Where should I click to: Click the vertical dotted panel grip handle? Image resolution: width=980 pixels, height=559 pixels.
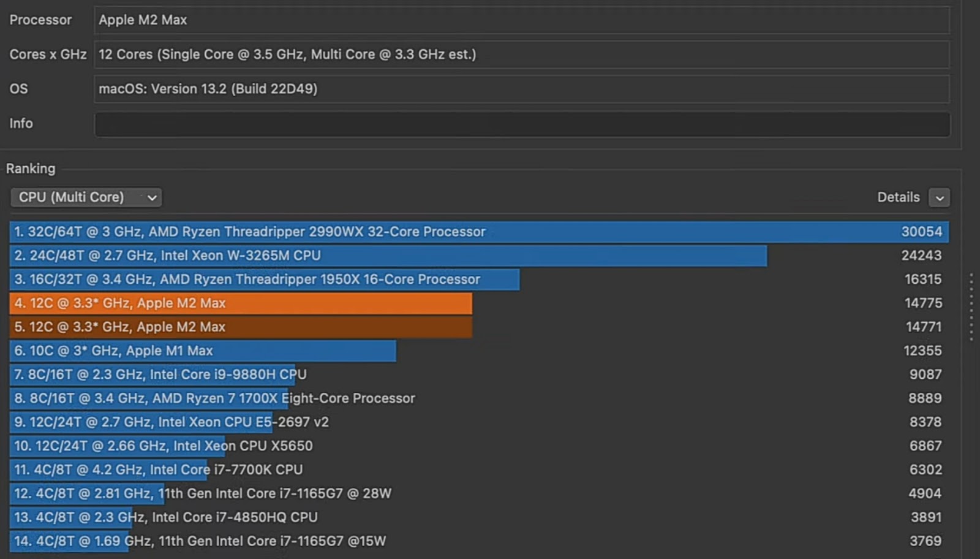point(971,306)
